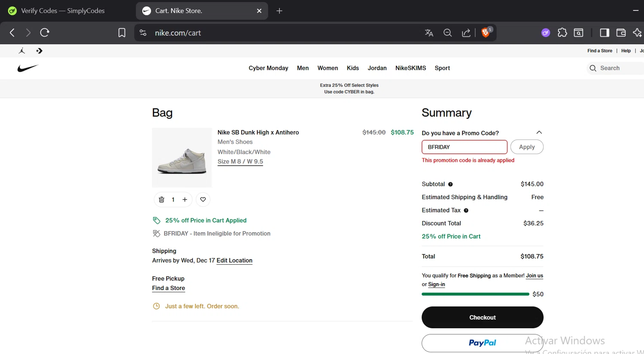Open the Brave Wallet icon
644x354 pixels.
[x=621, y=33]
